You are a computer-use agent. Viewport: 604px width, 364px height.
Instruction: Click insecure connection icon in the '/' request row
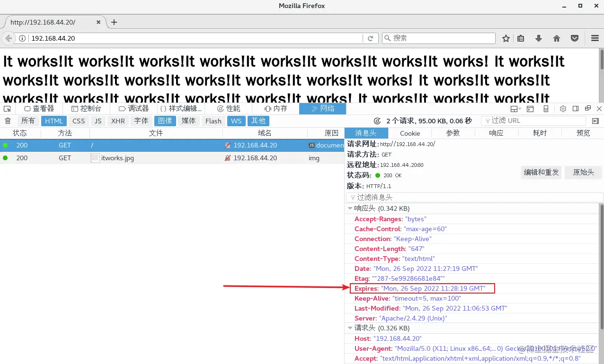(228, 146)
